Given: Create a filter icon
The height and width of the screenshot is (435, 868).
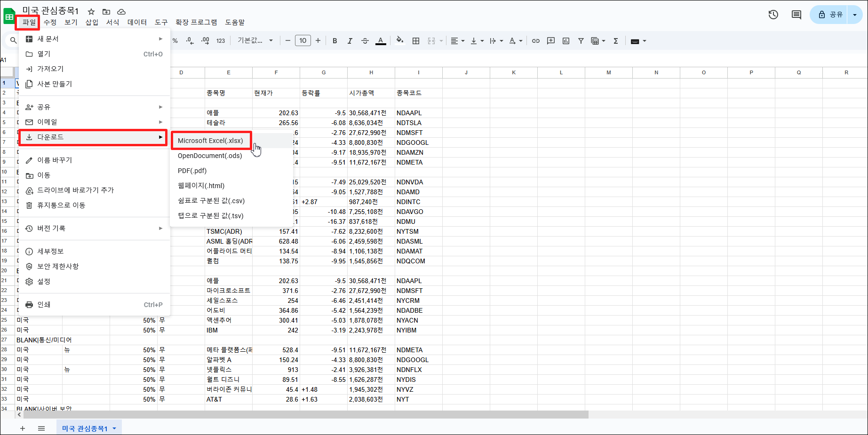Looking at the screenshot, I should pos(581,41).
